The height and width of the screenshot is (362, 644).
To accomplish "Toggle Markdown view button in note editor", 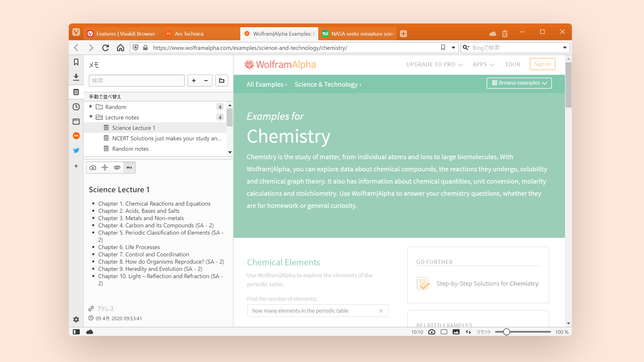I will pos(129,168).
